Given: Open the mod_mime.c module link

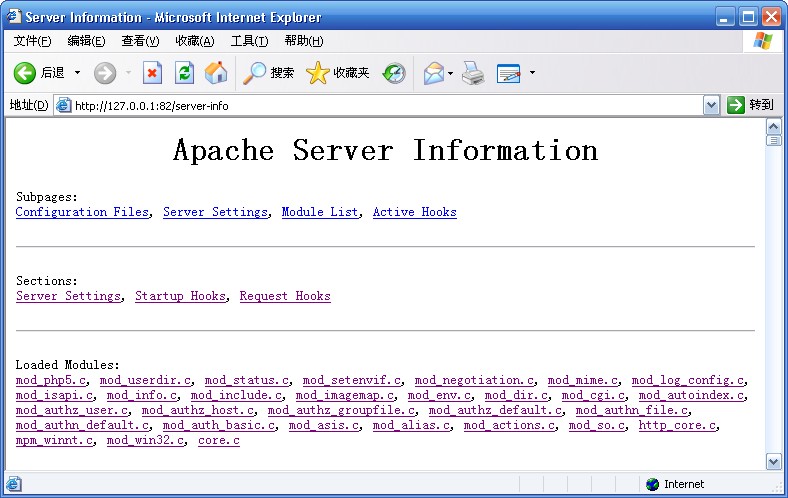Looking at the screenshot, I should tap(583, 380).
